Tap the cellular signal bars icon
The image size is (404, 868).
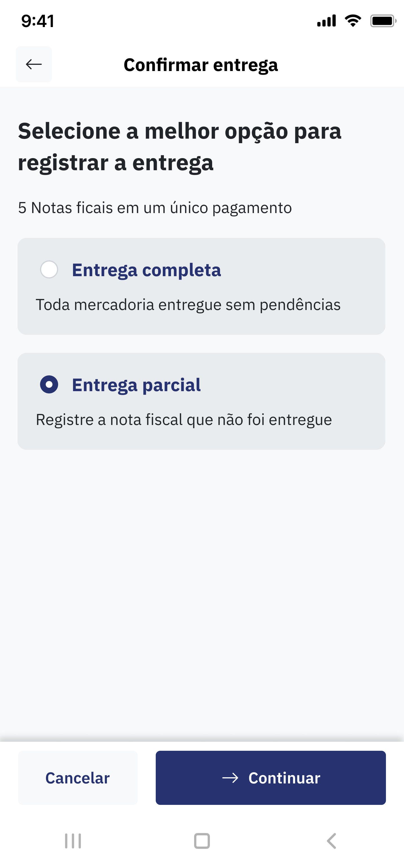pyautogui.click(x=326, y=21)
